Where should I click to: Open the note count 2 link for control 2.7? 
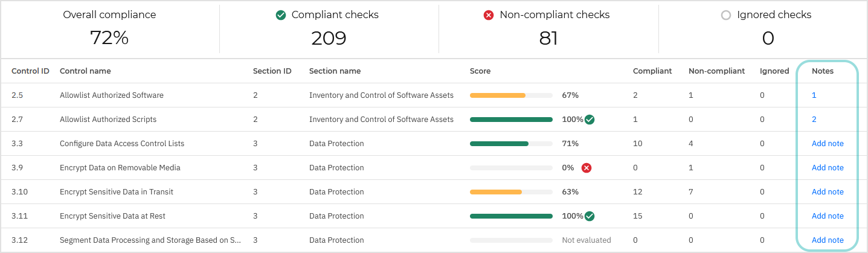tap(814, 120)
